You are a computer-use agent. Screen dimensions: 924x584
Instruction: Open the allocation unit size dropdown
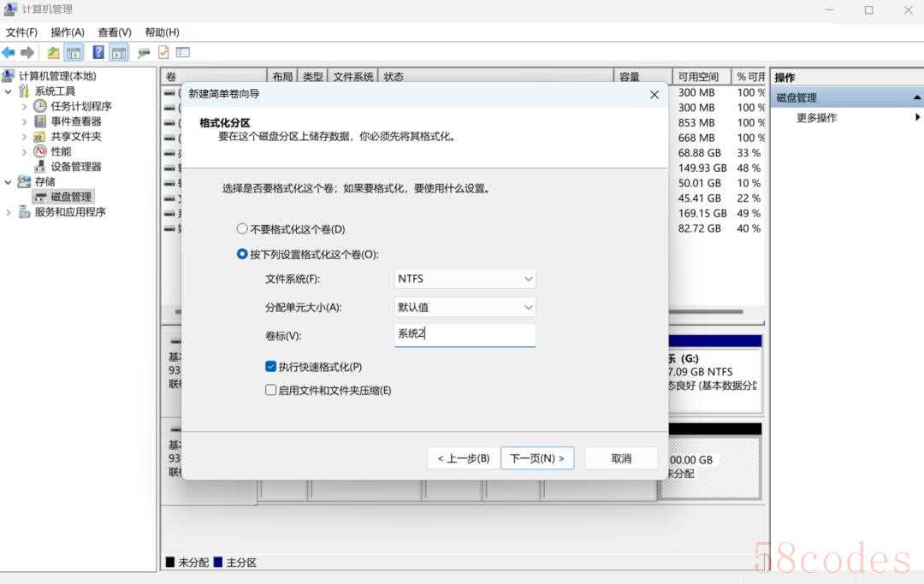[x=465, y=308]
